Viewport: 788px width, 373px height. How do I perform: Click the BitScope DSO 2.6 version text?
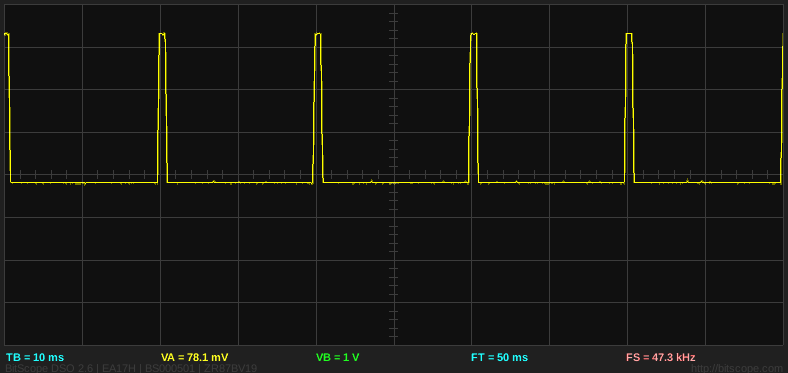[49, 369]
